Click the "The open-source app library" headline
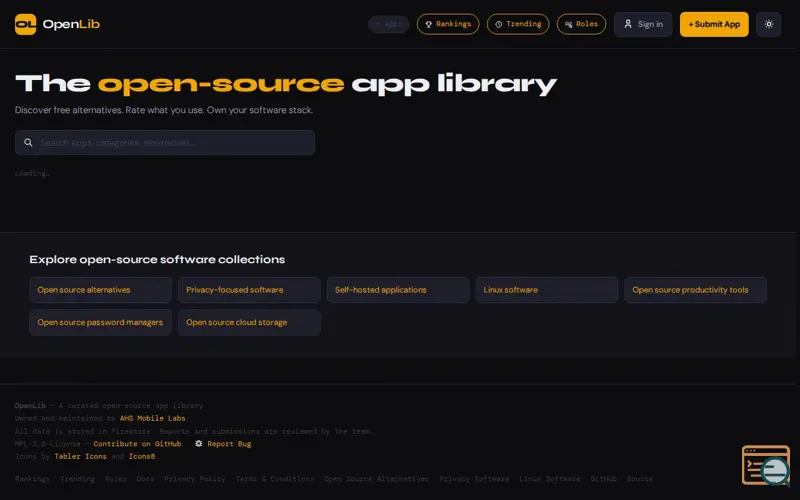800x500 pixels. tap(286, 84)
